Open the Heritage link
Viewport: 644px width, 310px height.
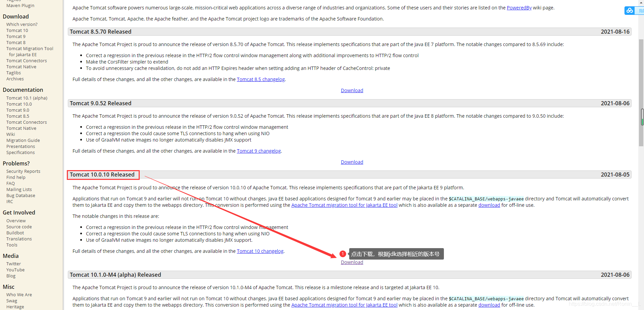pyautogui.click(x=15, y=307)
